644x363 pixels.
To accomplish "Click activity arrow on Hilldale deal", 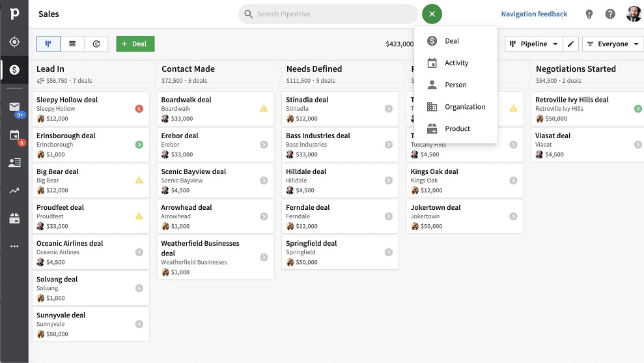I will [x=389, y=181].
